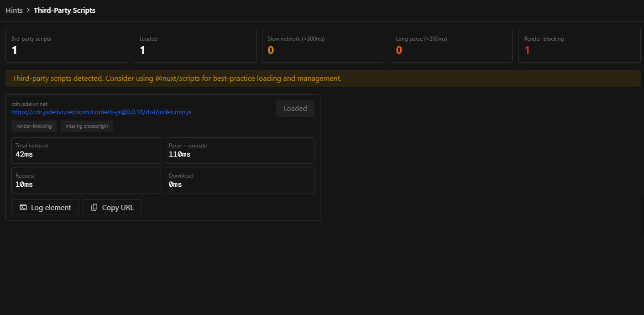Screen dimensions: 644x315
Task: Click the cdn.jsdelivr.net host label
Action: click(x=30, y=104)
